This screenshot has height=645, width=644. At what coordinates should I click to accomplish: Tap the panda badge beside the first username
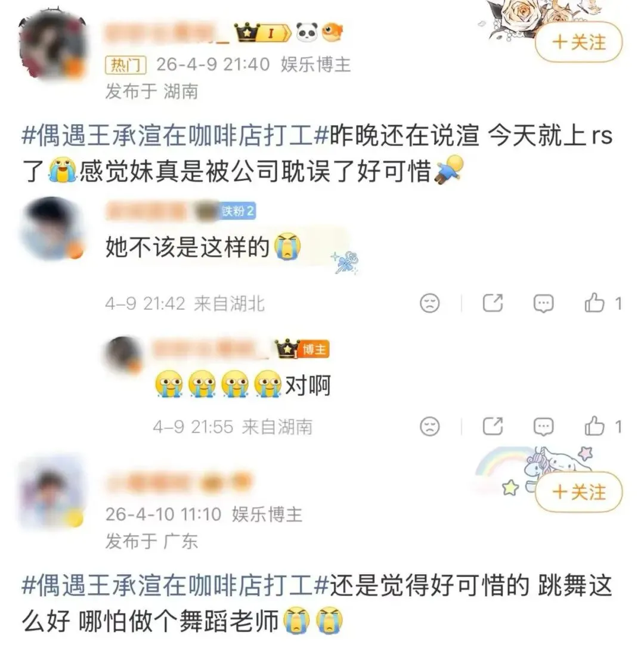(x=306, y=33)
